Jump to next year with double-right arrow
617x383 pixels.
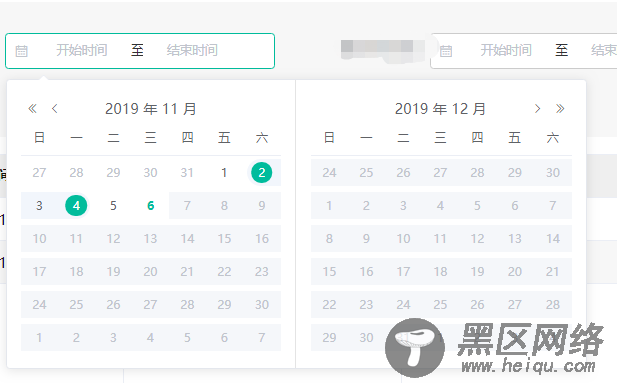pyautogui.click(x=560, y=108)
